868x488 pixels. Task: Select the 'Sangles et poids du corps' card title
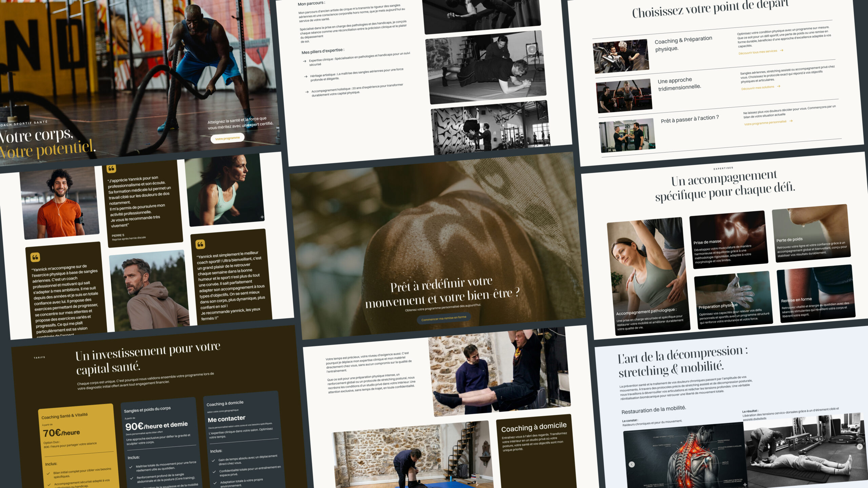coord(147,409)
